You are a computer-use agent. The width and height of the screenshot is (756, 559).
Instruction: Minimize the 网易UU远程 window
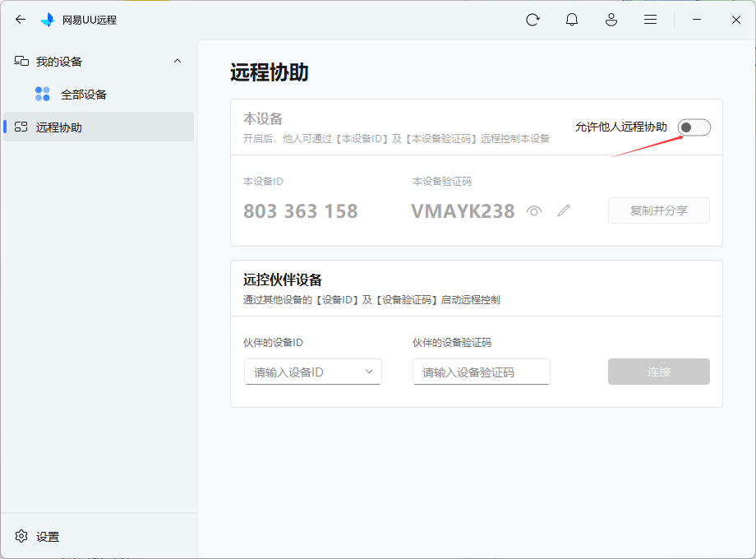pyautogui.click(x=697, y=20)
